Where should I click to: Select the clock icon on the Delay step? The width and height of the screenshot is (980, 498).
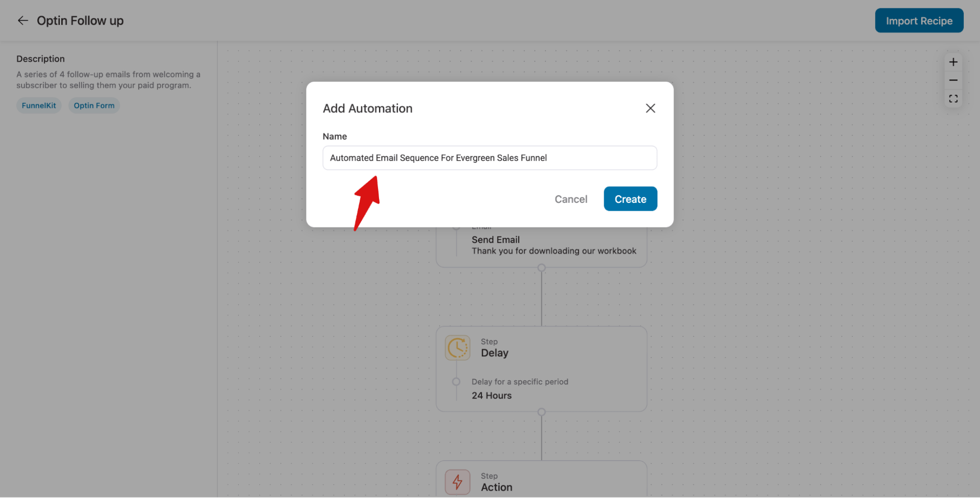click(x=457, y=348)
